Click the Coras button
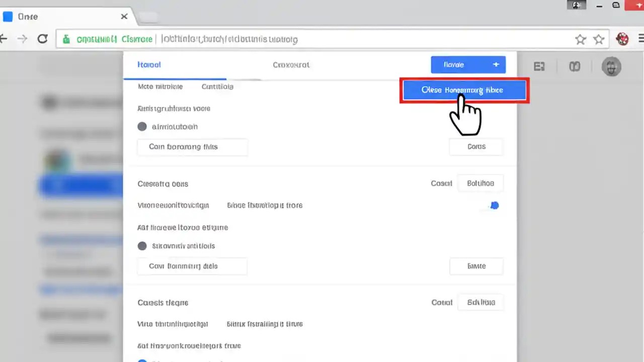 [x=475, y=146]
